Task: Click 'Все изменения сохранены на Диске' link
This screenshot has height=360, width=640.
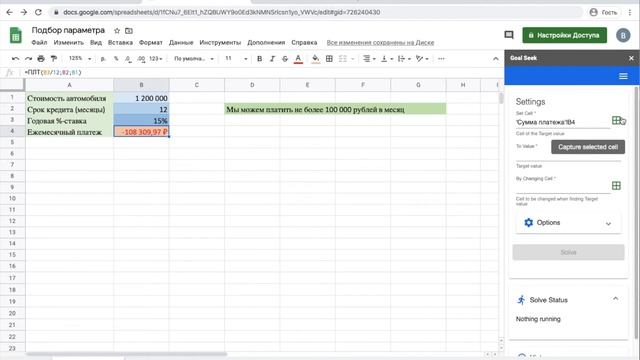Action: (380, 42)
